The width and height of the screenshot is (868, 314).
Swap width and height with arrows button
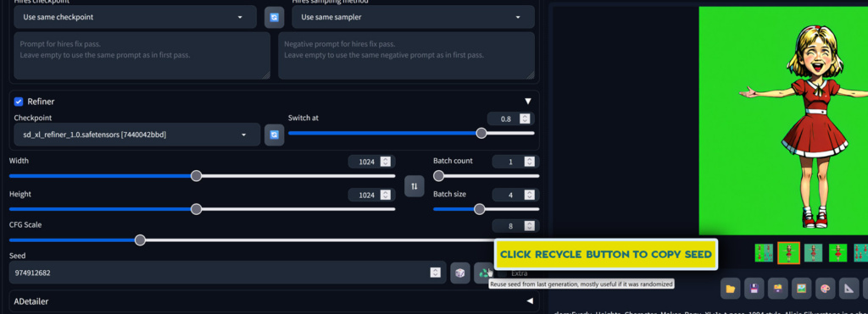(414, 186)
